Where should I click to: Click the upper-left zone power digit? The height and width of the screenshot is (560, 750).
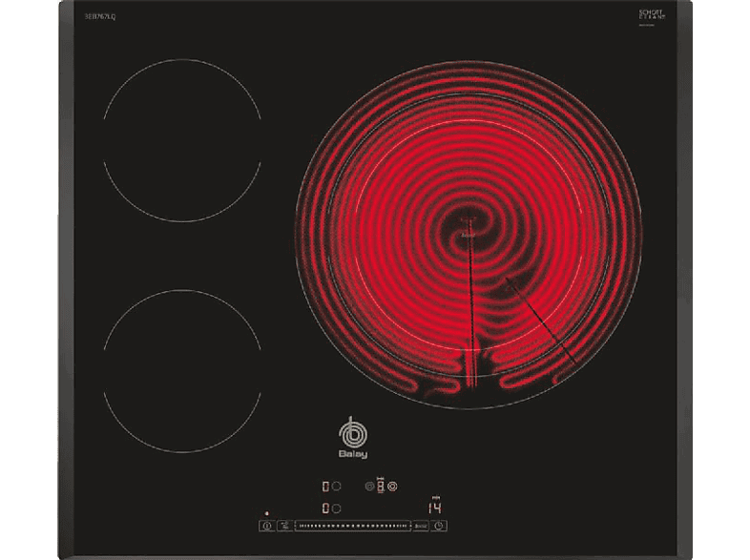click(326, 485)
